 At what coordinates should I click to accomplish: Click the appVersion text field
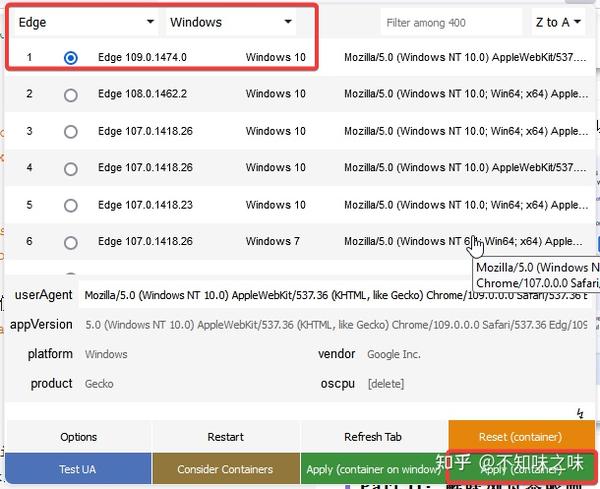[x=336, y=324]
